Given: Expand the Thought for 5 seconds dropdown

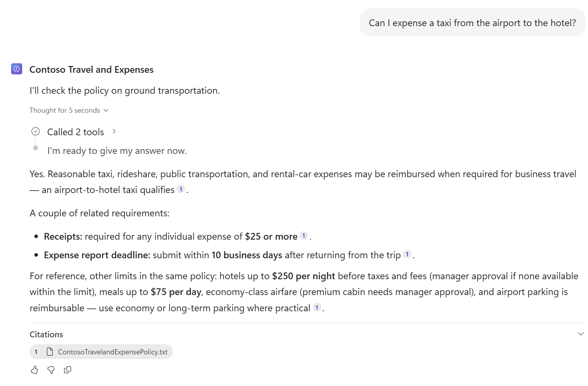Looking at the screenshot, I should pos(69,110).
